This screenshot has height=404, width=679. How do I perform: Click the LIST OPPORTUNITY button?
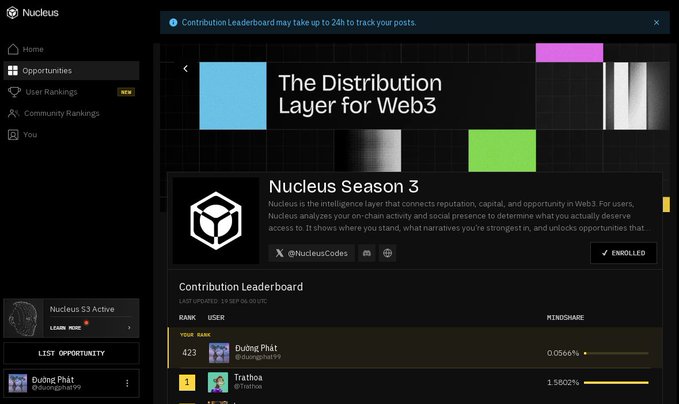pyautogui.click(x=71, y=353)
